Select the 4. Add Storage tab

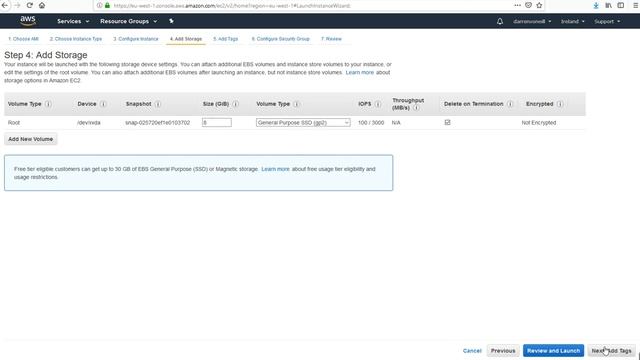(186, 39)
